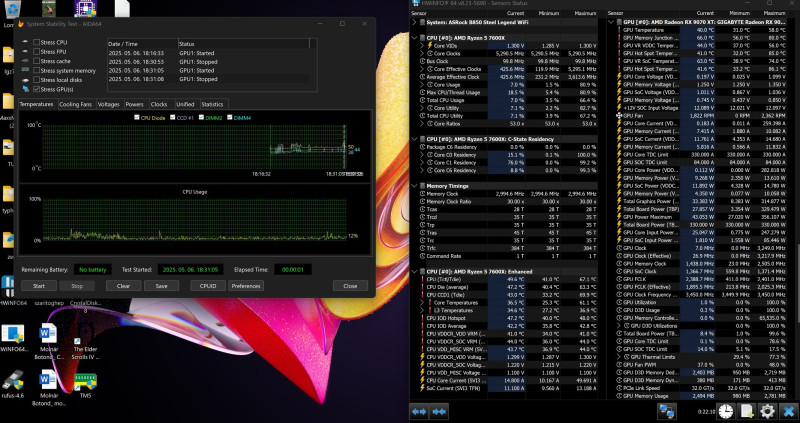Open the Clocks tab
This screenshot has height=423, width=800.
[x=159, y=104]
